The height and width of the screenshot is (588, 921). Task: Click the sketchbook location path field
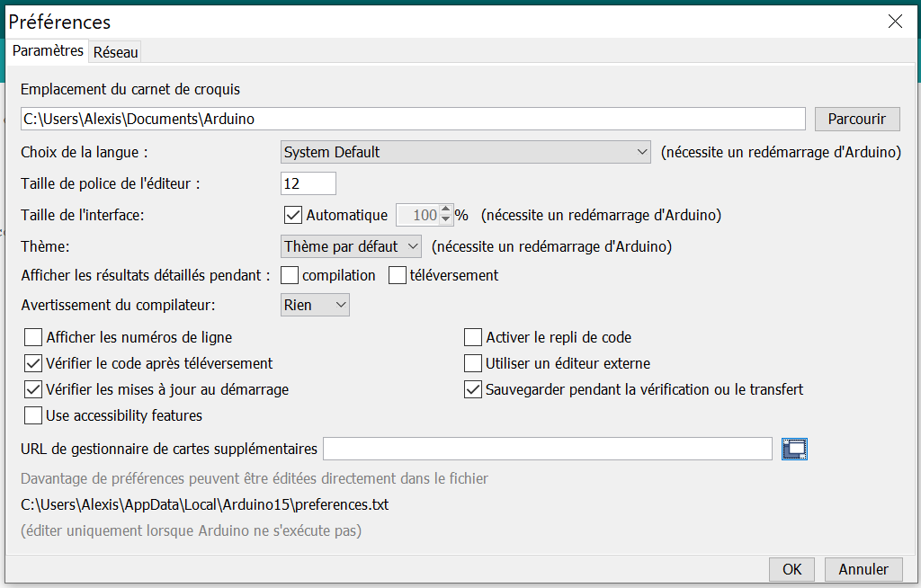tap(413, 119)
